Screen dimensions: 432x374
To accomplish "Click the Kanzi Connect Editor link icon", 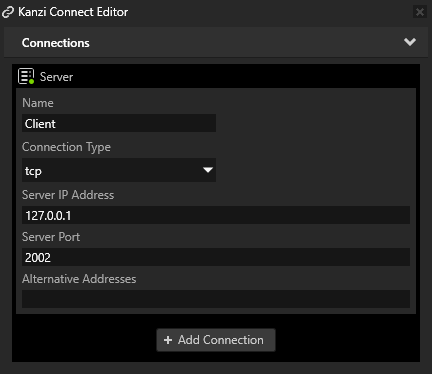I will point(8,12).
